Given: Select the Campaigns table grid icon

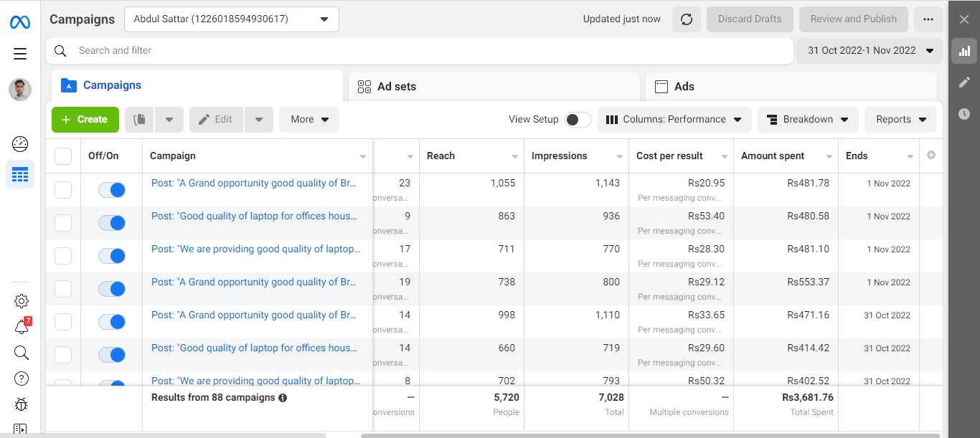Looking at the screenshot, I should (20, 174).
